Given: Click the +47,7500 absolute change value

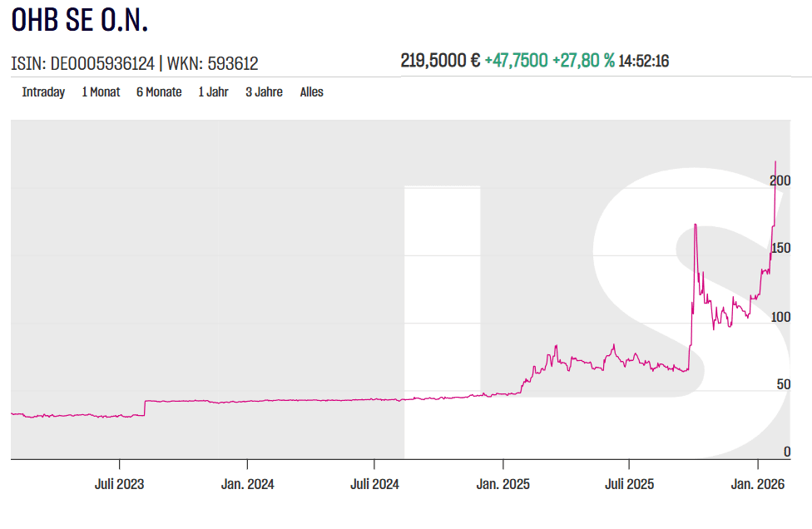Looking at the screenshot, I should (x=517, y=61).
